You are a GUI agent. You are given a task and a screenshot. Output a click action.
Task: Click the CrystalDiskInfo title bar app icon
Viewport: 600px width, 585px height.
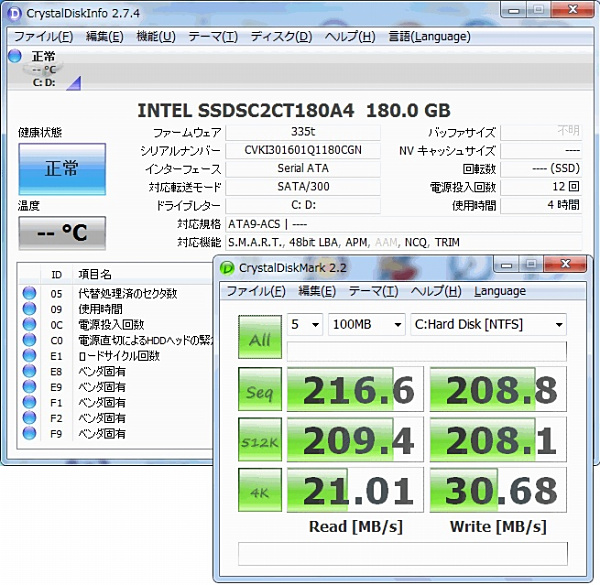15,13
